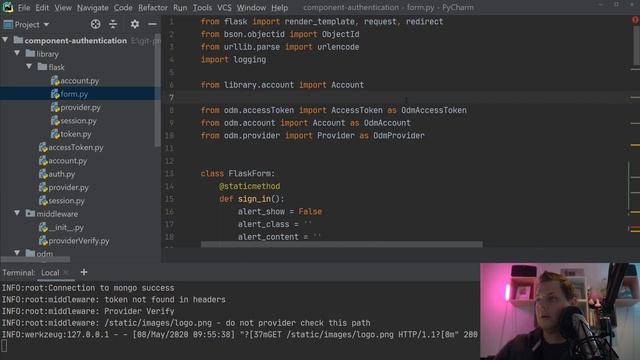
Task: Open providerVerify.py in project tree
Action: click(x=79, y=241)
